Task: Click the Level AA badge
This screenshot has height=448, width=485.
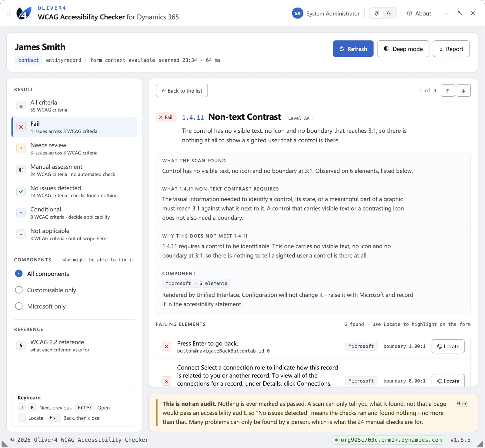Action: [299, 118]
